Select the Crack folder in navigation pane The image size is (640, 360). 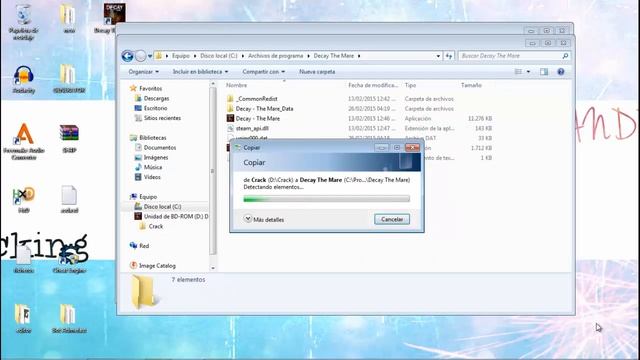151,226
